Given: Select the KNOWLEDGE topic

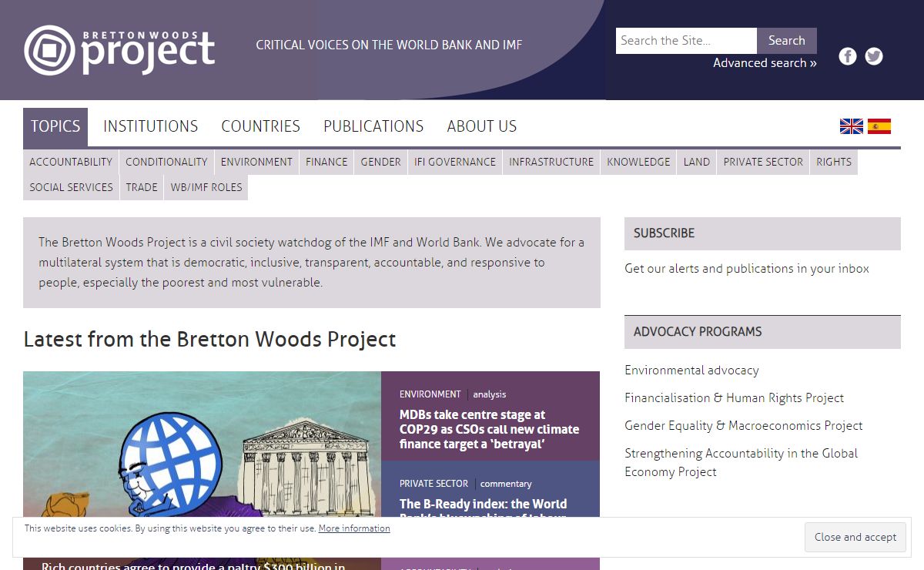Looking at the screenshot, I should [638, 162].
